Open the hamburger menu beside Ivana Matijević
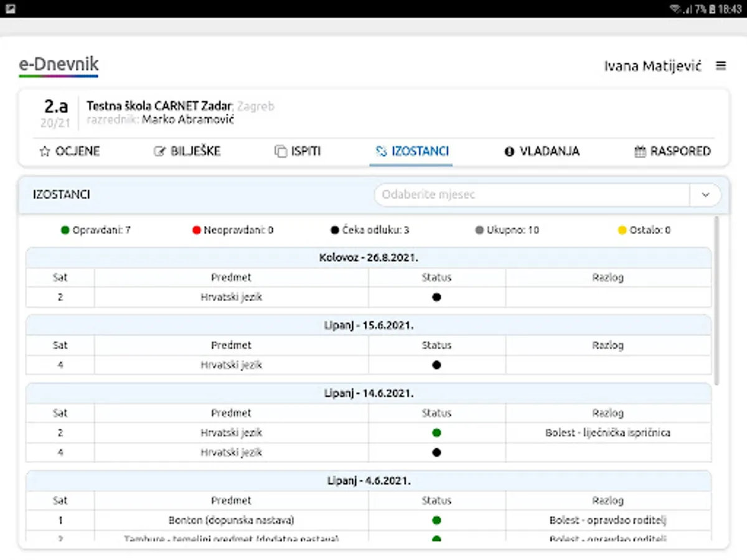 (721, 65)
